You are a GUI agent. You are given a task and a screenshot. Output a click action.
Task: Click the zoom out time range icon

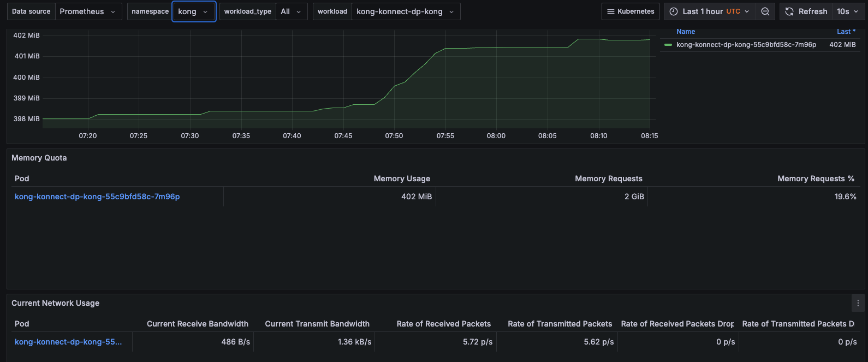[765, 11]
